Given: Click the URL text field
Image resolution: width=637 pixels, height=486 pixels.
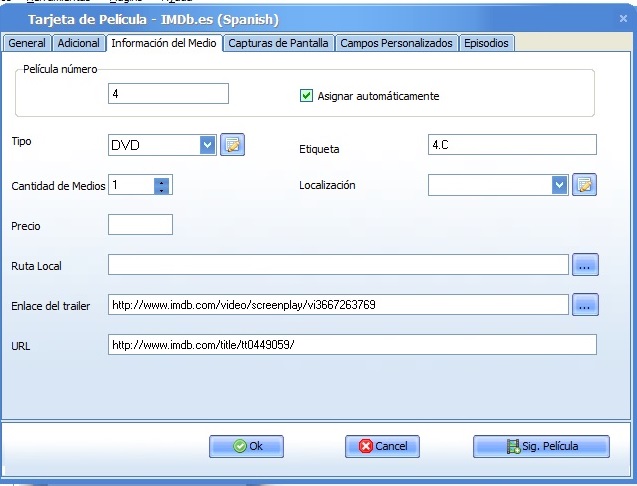Looking at the screenshot, I should point(352,344).
